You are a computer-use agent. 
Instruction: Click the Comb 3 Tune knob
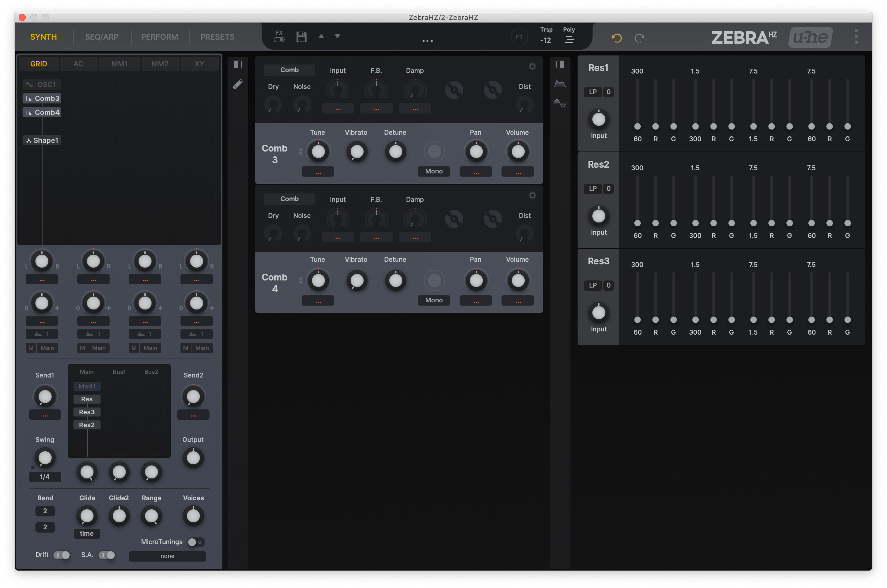(x=318, y=152)
